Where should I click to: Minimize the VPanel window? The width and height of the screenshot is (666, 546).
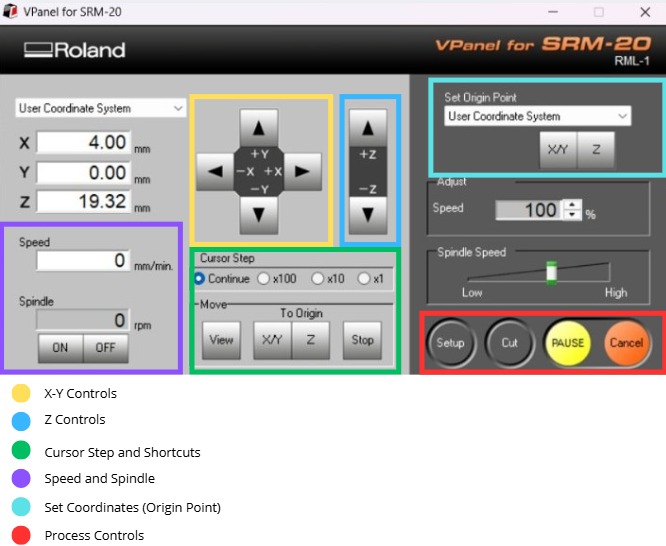pyautogui.click(x=553, y=12)
